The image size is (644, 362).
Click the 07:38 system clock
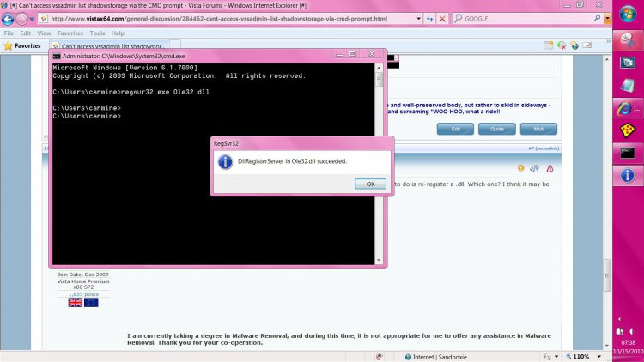point(629,342)
